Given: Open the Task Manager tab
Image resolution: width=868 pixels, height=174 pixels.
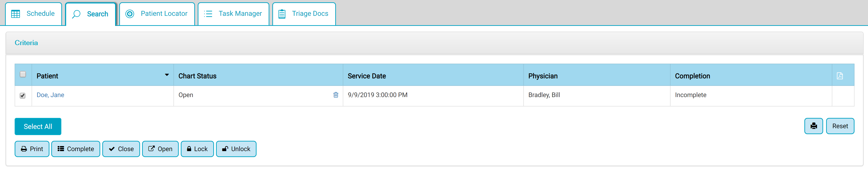Looking at the screenshot, I should [x=233, y=14].
